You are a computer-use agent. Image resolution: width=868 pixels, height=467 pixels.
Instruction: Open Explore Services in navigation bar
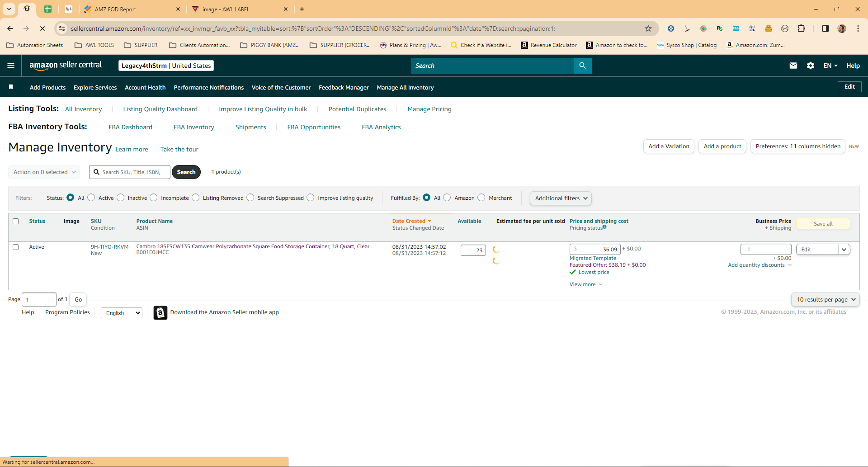95,87
